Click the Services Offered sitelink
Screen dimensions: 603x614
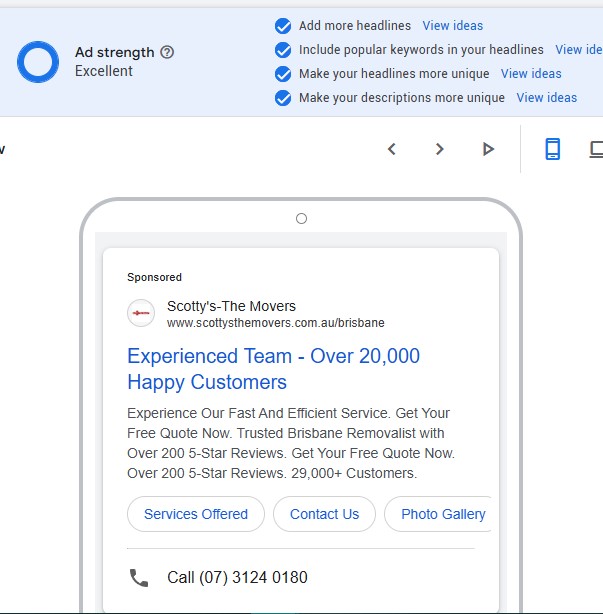click(x=196, y=514)
